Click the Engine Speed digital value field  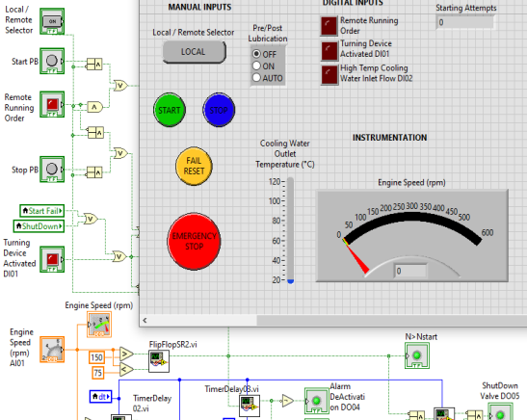click(410, 271)
